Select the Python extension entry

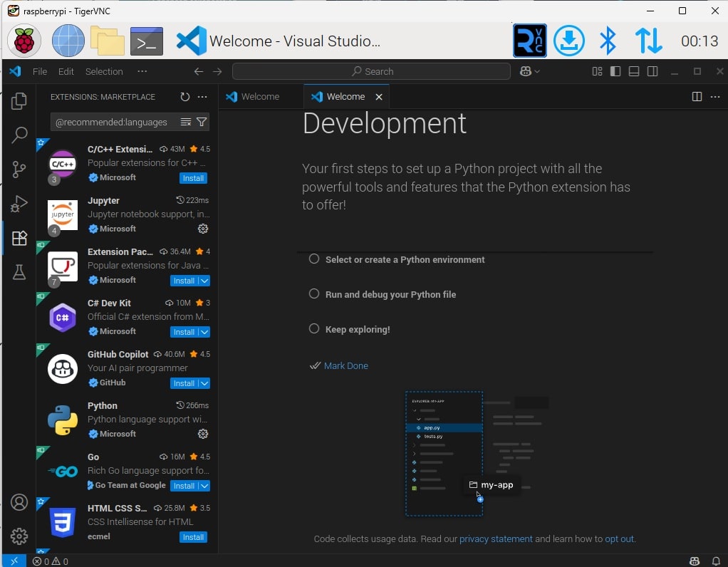(128, 420)
